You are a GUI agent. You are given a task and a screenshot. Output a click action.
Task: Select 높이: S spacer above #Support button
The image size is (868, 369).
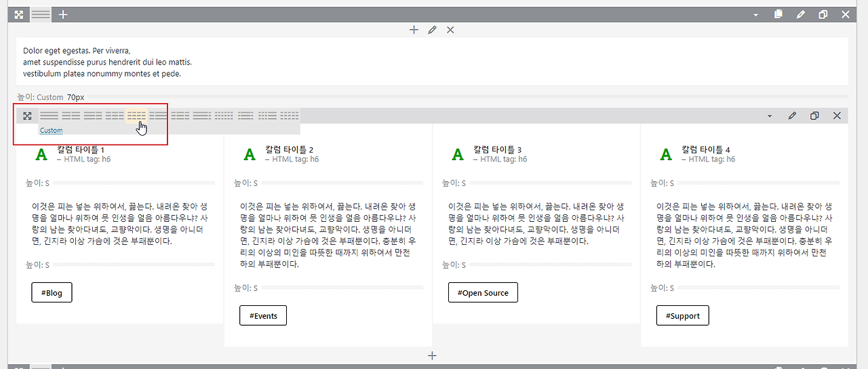coord(745,288)
